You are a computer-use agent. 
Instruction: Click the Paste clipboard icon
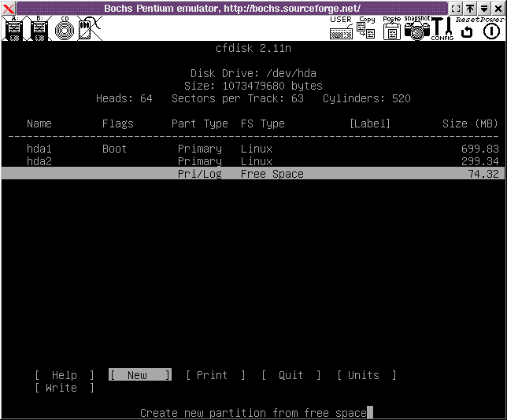(391, 29)
